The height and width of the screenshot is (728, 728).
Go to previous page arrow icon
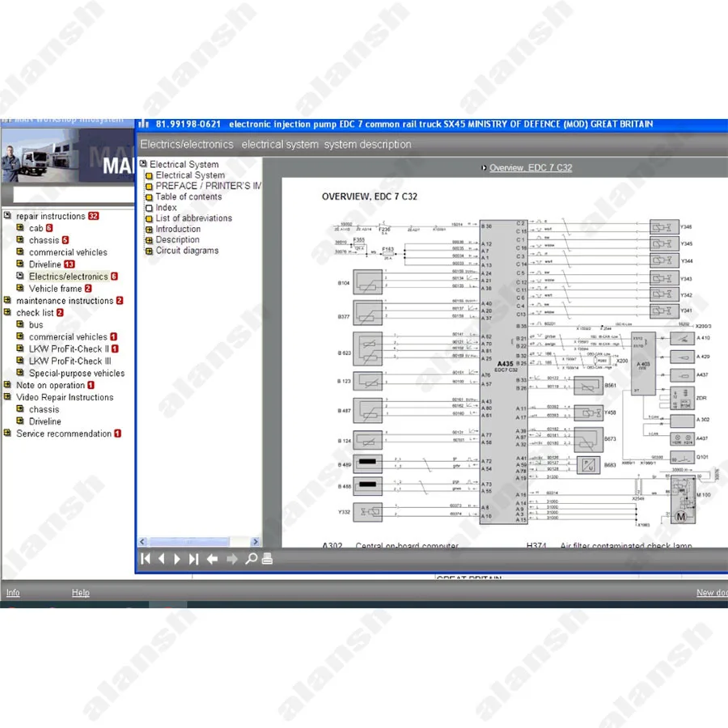pos(162,559)
